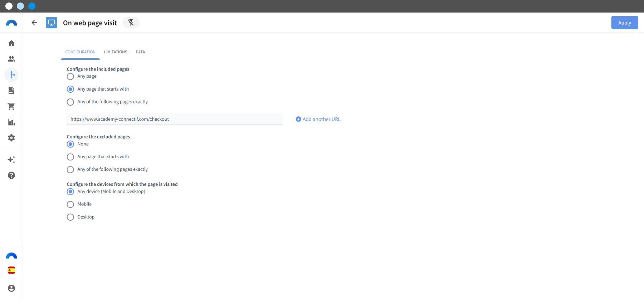The image size is (644, 299).
Task: Open the Home icon in sidebar
Action: 11,43
